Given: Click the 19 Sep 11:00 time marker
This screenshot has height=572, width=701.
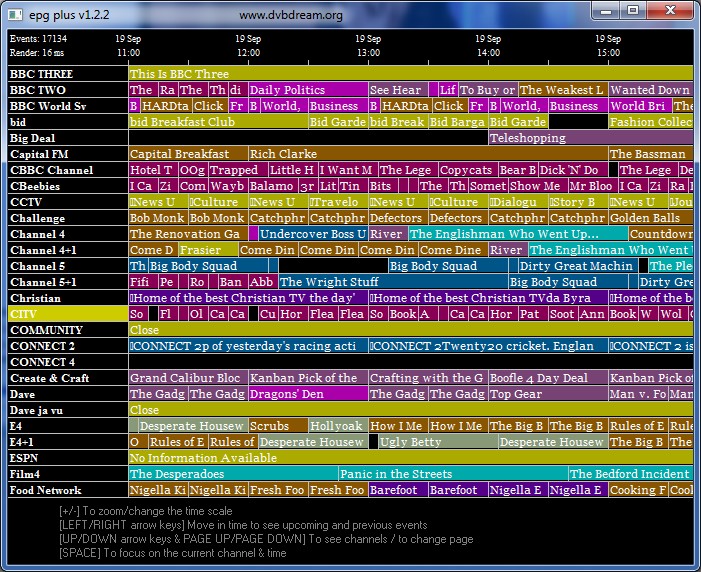Looking at the screenshot, I should (128, 46).
